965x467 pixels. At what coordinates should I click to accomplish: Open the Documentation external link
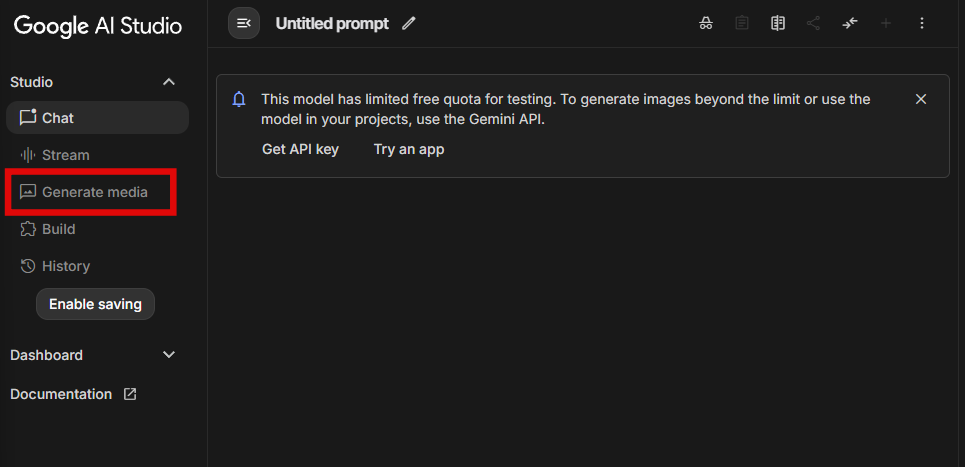[x=73, y=394]
